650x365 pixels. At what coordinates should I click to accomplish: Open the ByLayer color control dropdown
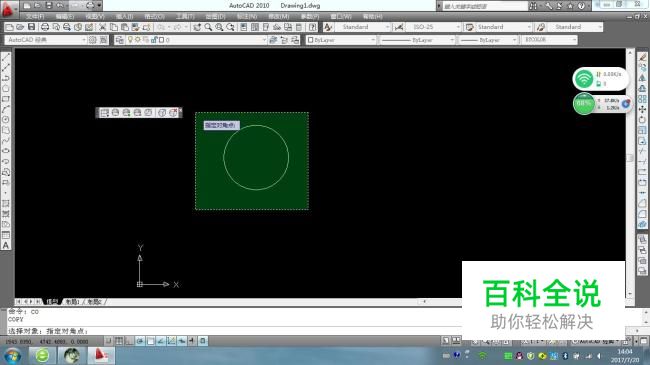[x=341, y=40]
